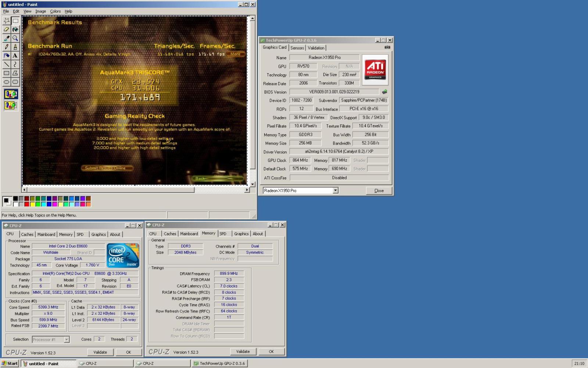This screenshot has width=588, height=368.
Task: Select the Magnifier tool in Paint
Action: click(x=15, y=38)
